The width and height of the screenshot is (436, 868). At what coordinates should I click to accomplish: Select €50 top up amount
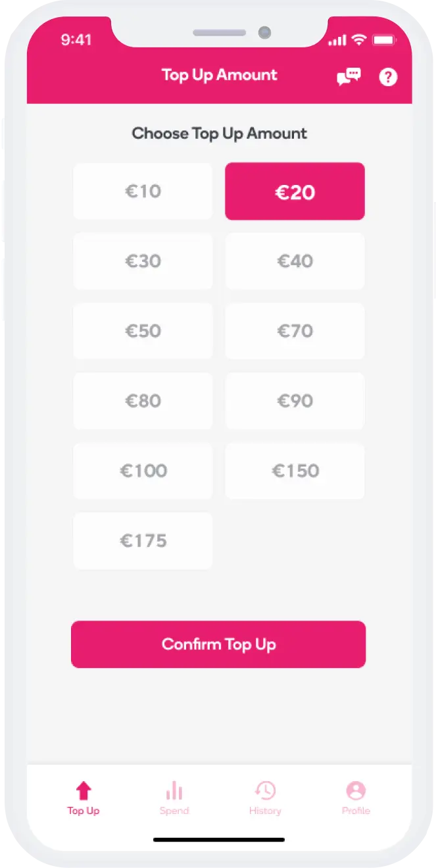[x=143, y=331]
